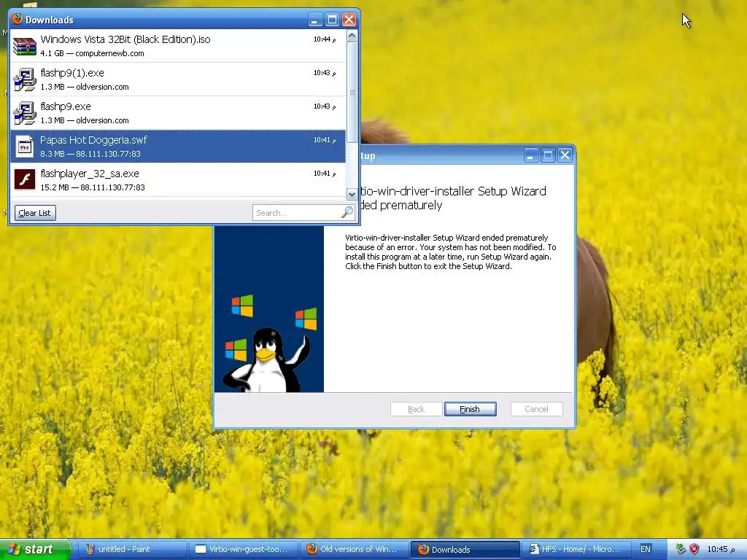Close the Setup Wizard window
The height and width of the screenshot is (560, 747).
pyautogui.click(x=565, y=155)
